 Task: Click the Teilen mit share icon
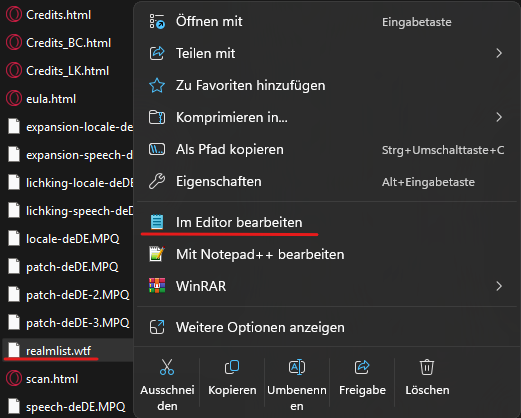point(157,53)
